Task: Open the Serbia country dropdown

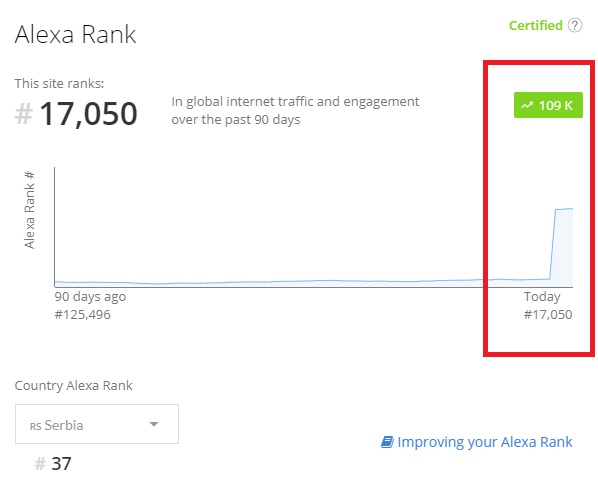Action: click(97, 424)
